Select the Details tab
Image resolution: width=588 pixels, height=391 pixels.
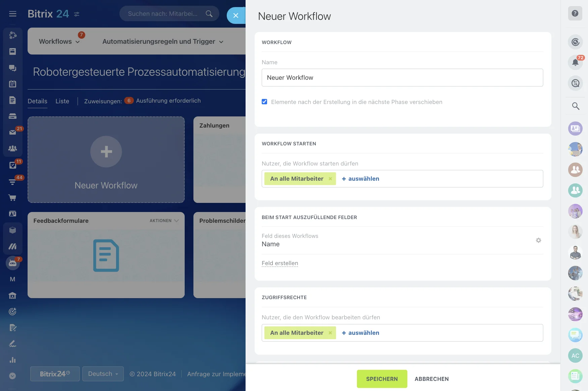point(37,101)
